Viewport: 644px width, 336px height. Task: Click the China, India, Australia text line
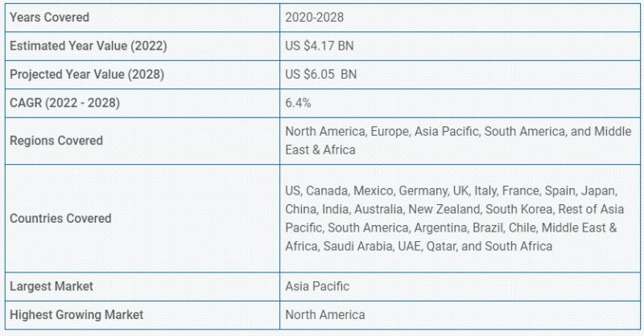455,209
